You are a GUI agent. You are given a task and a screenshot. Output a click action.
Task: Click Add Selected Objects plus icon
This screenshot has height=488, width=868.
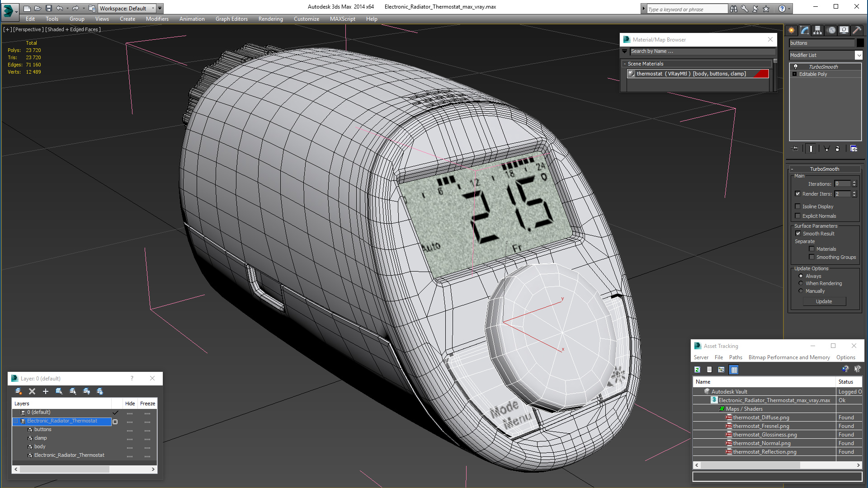click(45, 391)
